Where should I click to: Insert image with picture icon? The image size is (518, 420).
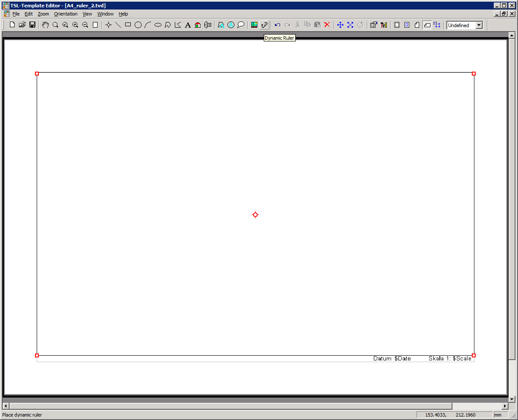(x=254, y=25)
